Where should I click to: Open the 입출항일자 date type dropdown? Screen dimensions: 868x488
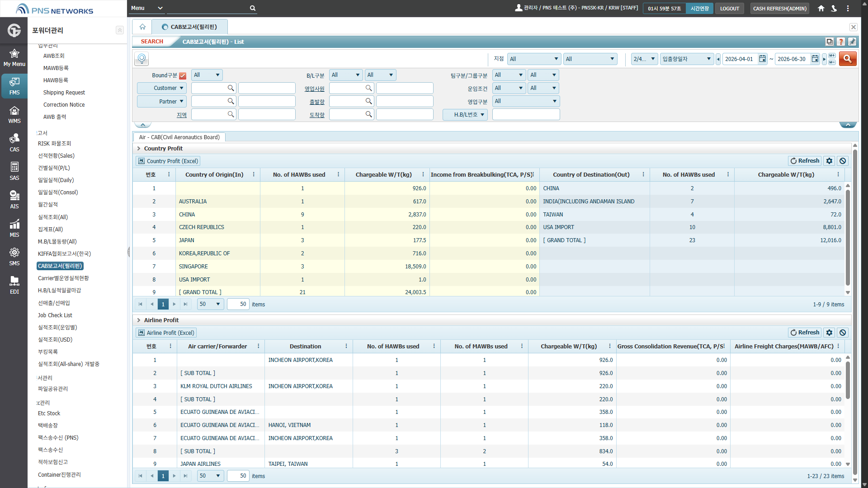[687, 59]
